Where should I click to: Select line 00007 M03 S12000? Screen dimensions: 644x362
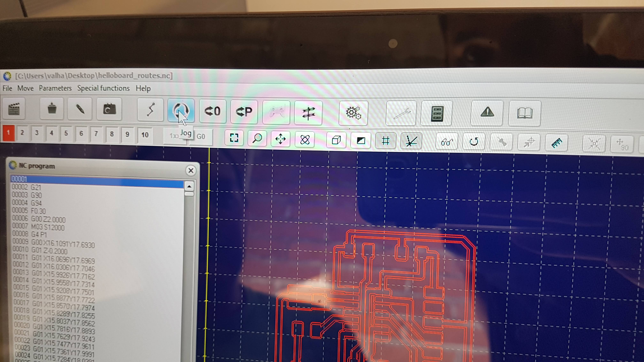[x=47, y=227]
